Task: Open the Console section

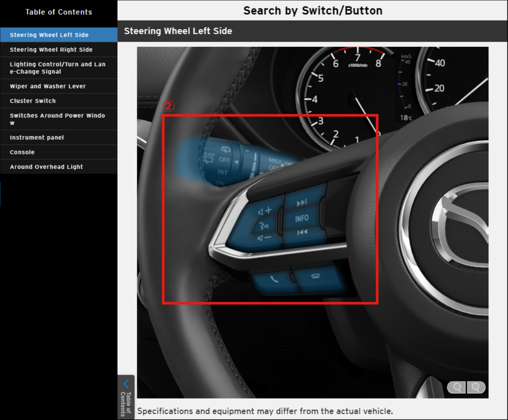Action: pyautogui.click(x=22, y=152)
